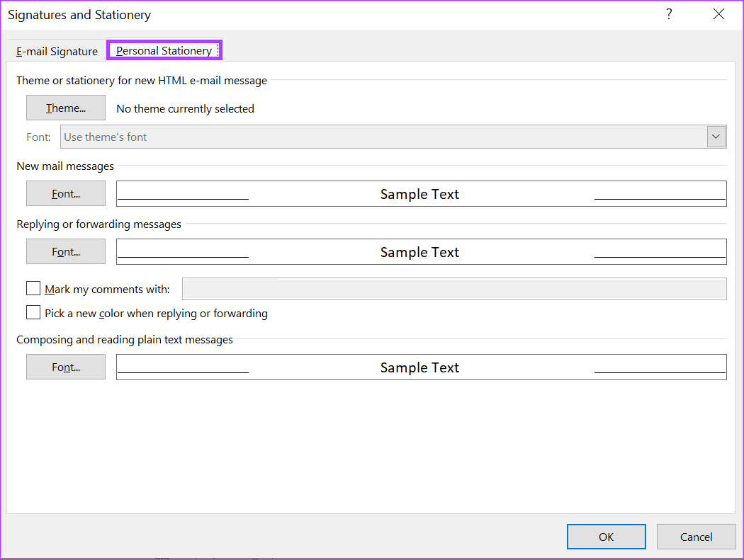Close the Signatures and Stationery dialog
Viewport: 744px width, 560px height.
click(x=718, y=14)
